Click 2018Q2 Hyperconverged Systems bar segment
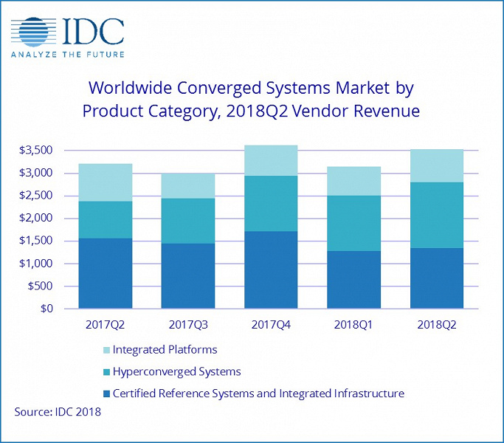This screenshot has width=504, height=443. point(437,216)
